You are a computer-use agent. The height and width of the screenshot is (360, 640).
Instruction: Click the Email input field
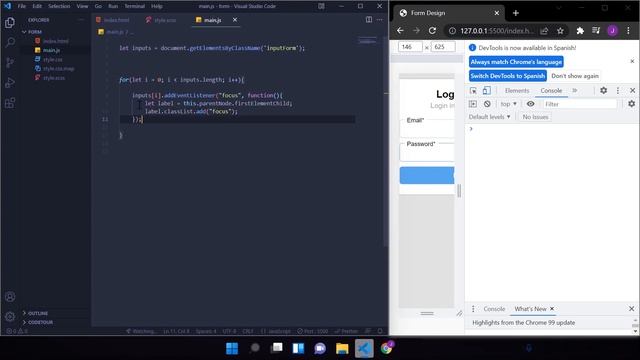pyautogui.click(x=428, y=128)
